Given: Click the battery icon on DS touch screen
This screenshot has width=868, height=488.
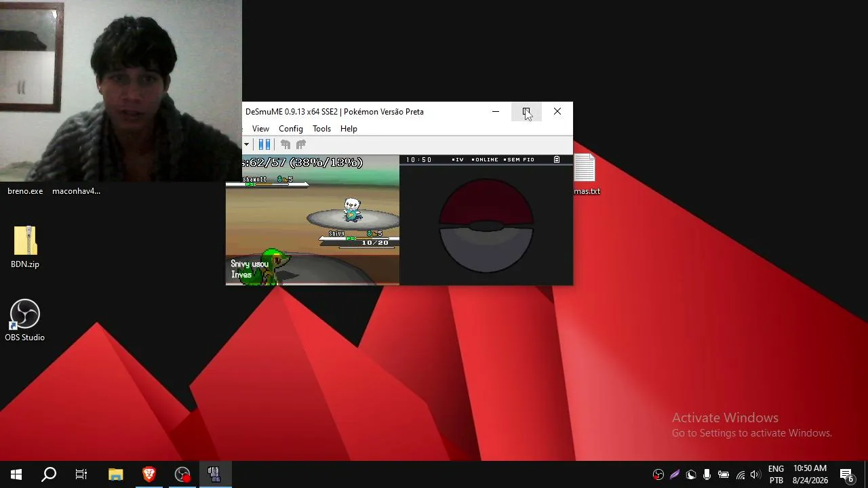Looking at the screenshot, I should coord(557,160).
